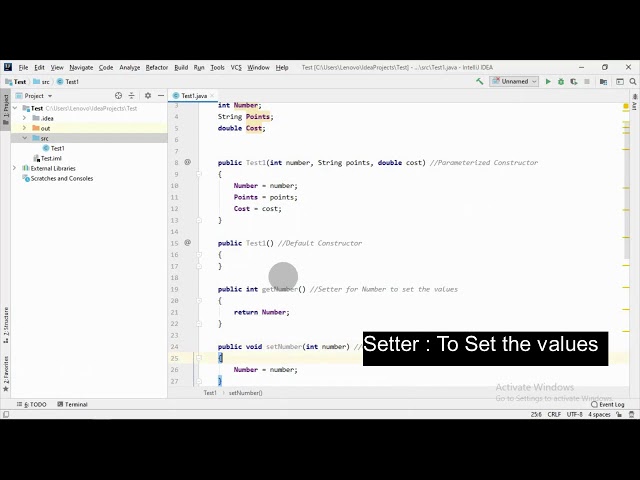Click the Ant tool window tab
640x480 pixels.
coord(635,102)
